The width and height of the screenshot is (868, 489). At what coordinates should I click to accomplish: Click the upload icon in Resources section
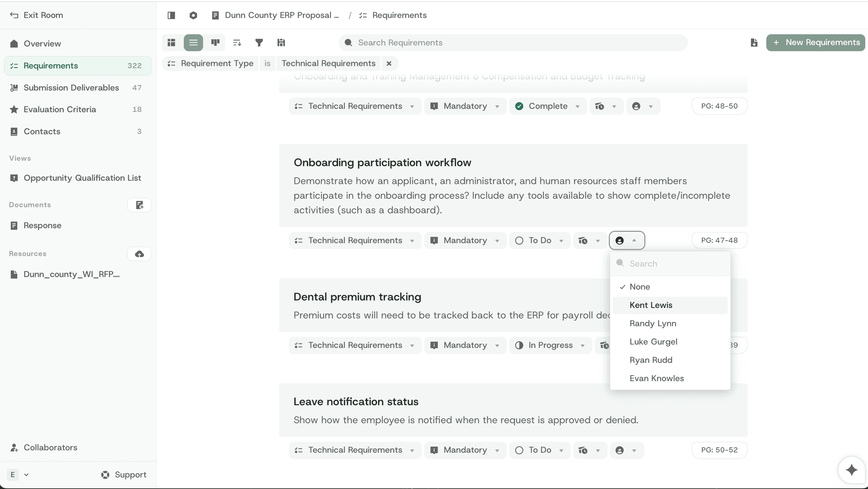coord(139,254)
